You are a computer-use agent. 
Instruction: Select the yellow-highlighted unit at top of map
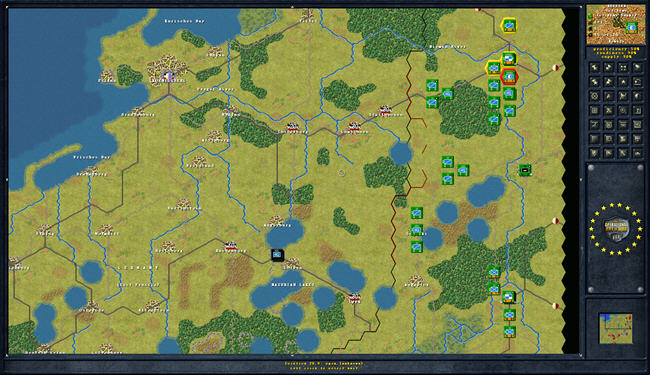(509, 26)
